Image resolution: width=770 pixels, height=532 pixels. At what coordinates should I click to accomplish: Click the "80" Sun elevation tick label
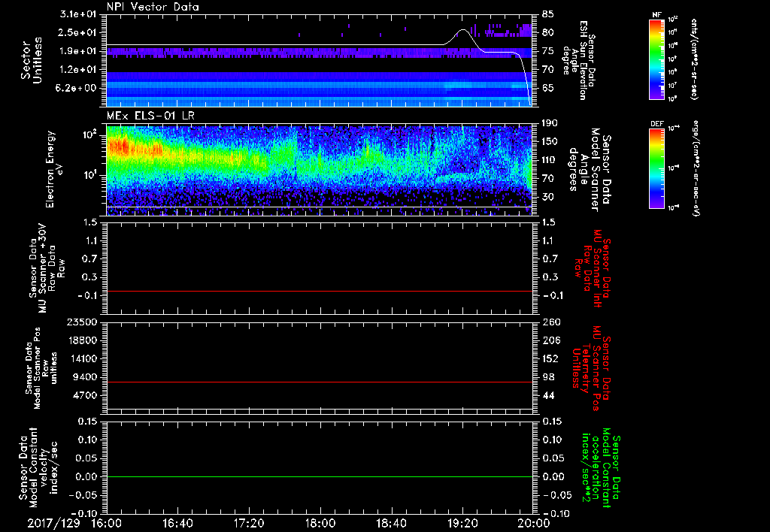coord(548,32)
